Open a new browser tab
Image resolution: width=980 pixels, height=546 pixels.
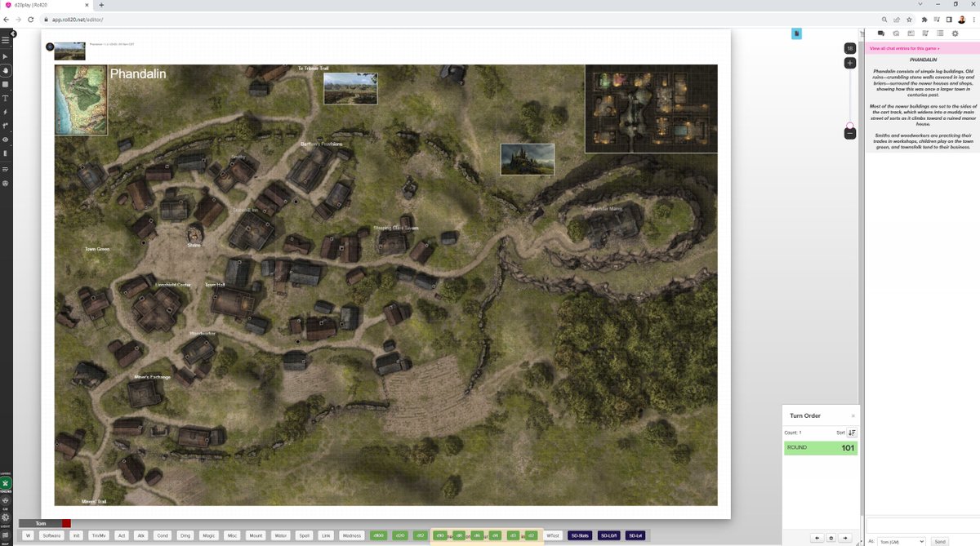coord(101,5)
